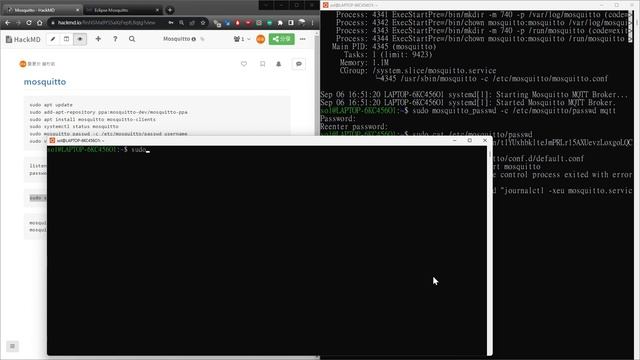Image resolution: width=640 pixels, height=360 pixels.
Task: Click the 'sudo add-apt-repository' code line
Action: point(109,112)
